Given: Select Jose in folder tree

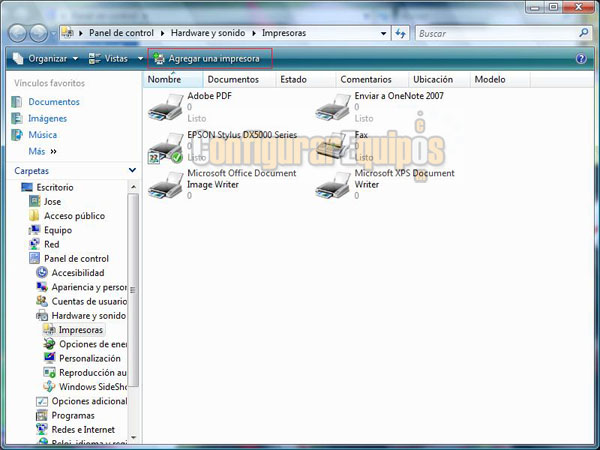Looking at the screenshot, I should click(52, 202).
